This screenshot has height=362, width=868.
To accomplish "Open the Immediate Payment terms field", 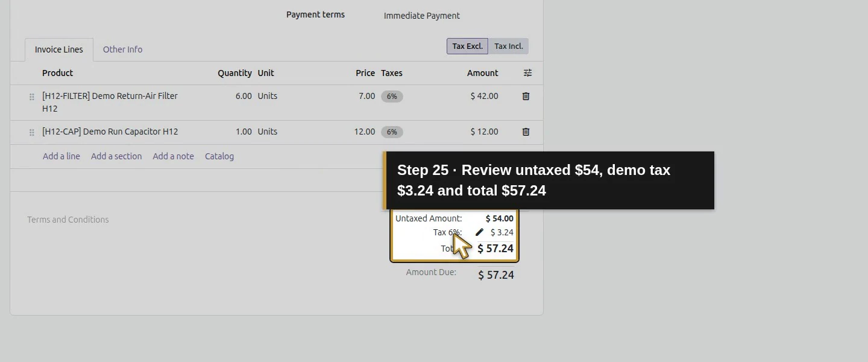I will 422,16.
